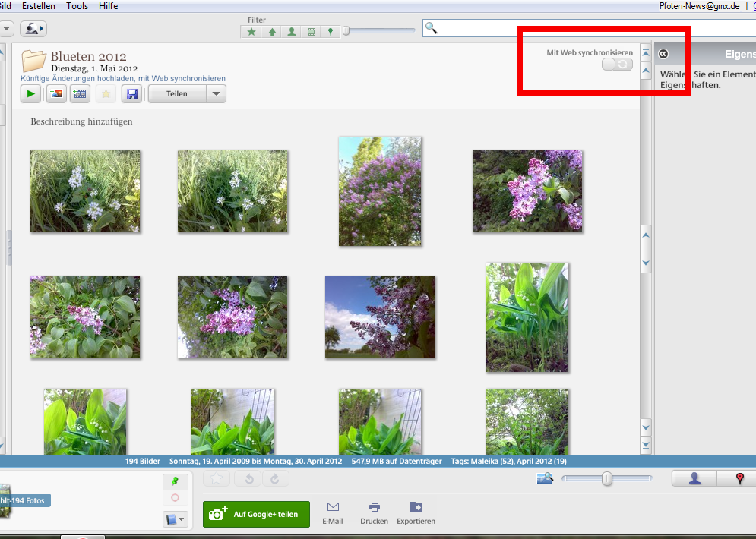
Task: Filter to show only movies
Action: (x=311, y=32)
